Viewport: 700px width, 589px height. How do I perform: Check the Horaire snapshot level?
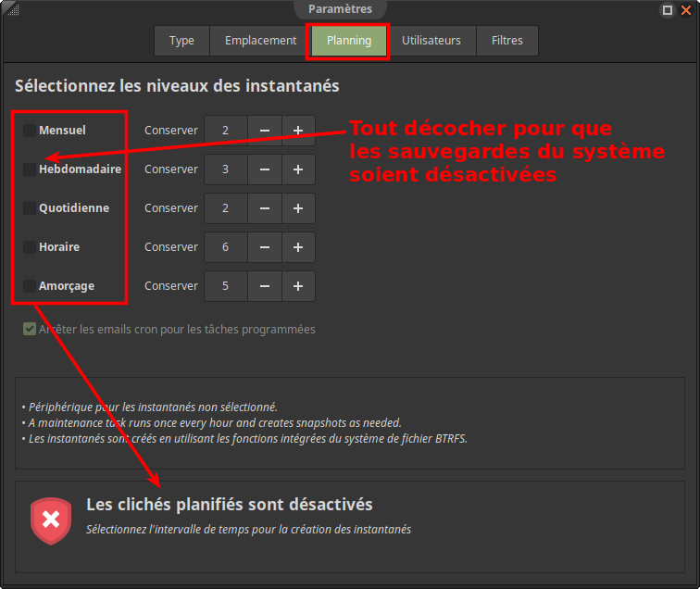pyautogui.click(x=30, y=247)
